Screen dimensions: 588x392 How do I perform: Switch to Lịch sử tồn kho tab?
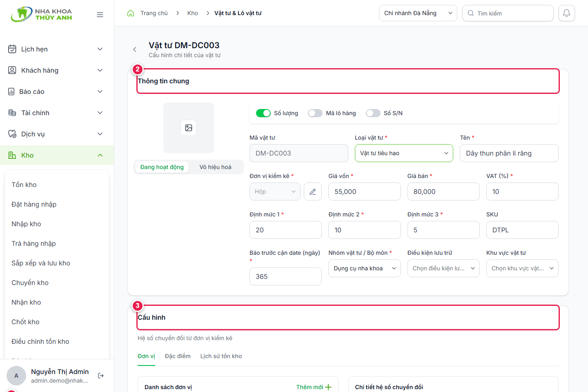[x=221, y=356]
